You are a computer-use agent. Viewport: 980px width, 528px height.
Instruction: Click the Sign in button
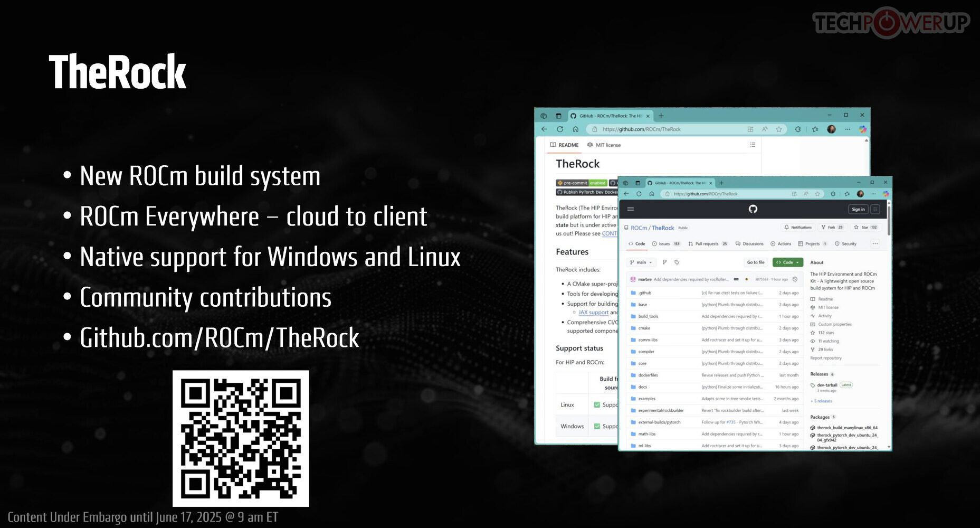[858, 209]
